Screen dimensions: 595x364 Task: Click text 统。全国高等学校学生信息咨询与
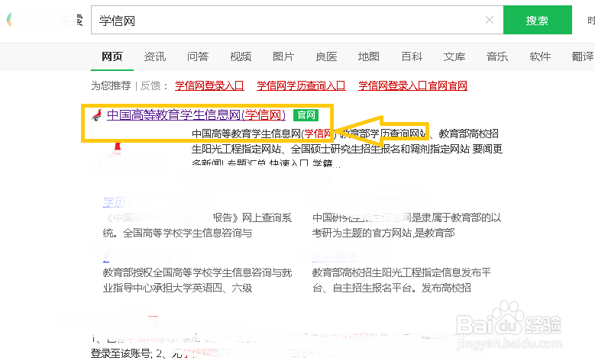tap(177, 233)
